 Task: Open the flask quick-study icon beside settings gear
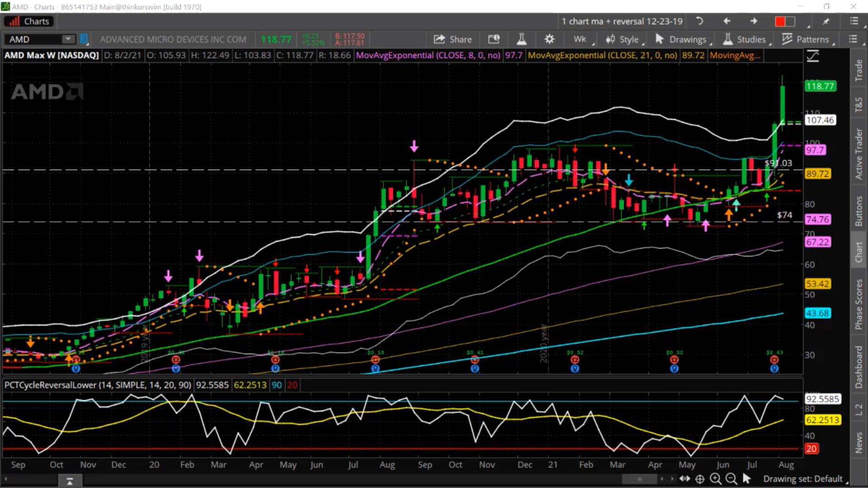pos(522,39)
